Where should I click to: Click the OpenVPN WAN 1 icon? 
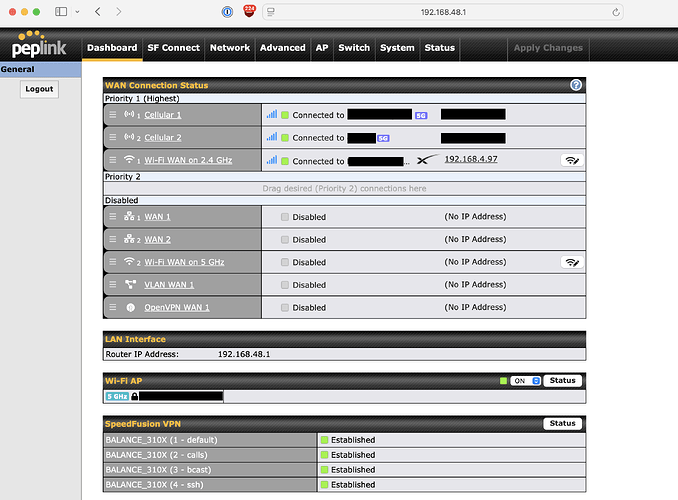point(131,308)
